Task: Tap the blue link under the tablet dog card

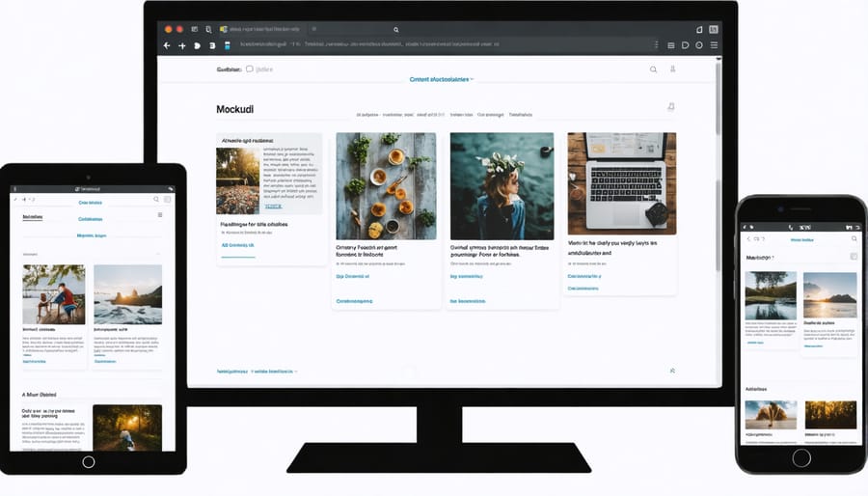Action: tap(35, 362)
